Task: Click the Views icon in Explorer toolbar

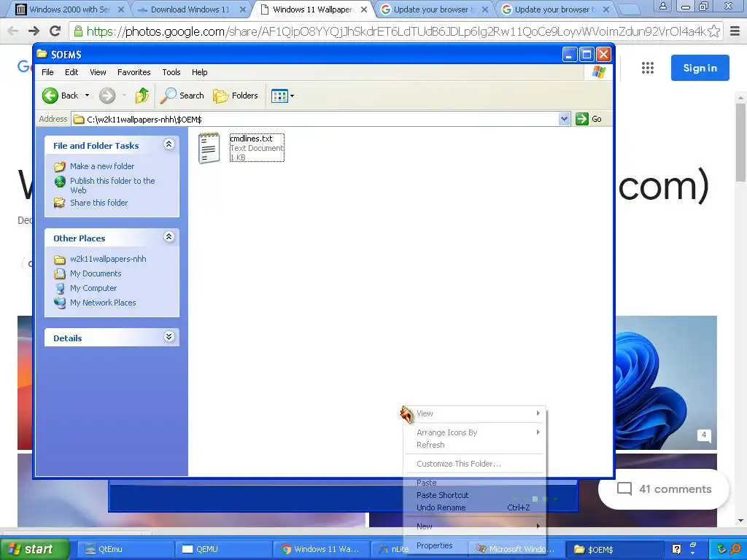Action: (x=279, y=96)
